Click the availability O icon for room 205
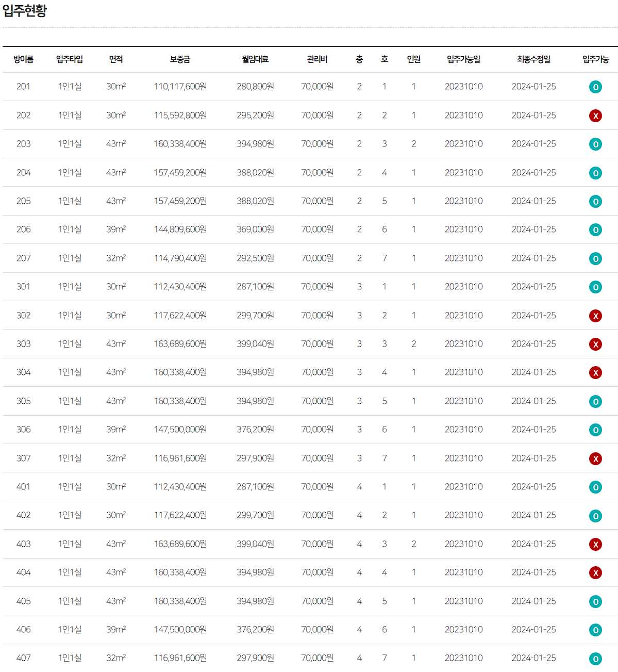 595,201
